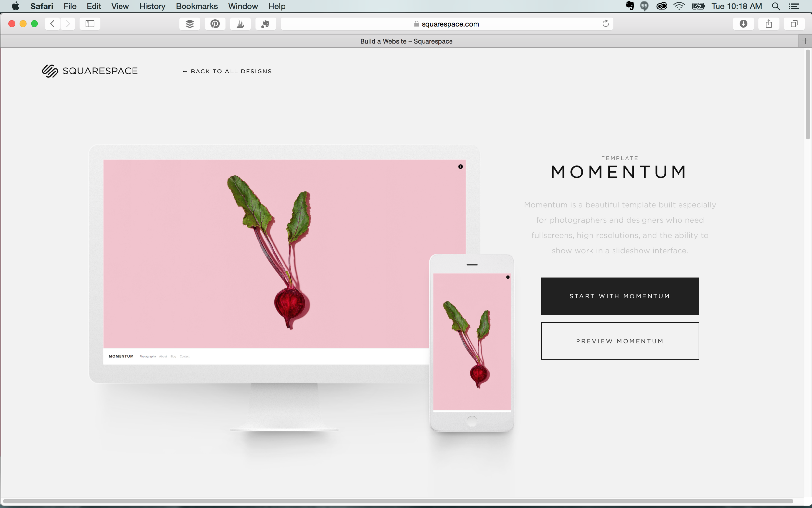Click Safari's forward arrow button
Image resolution: width=812 pixels, height=508 pixels.
[68, 23]
